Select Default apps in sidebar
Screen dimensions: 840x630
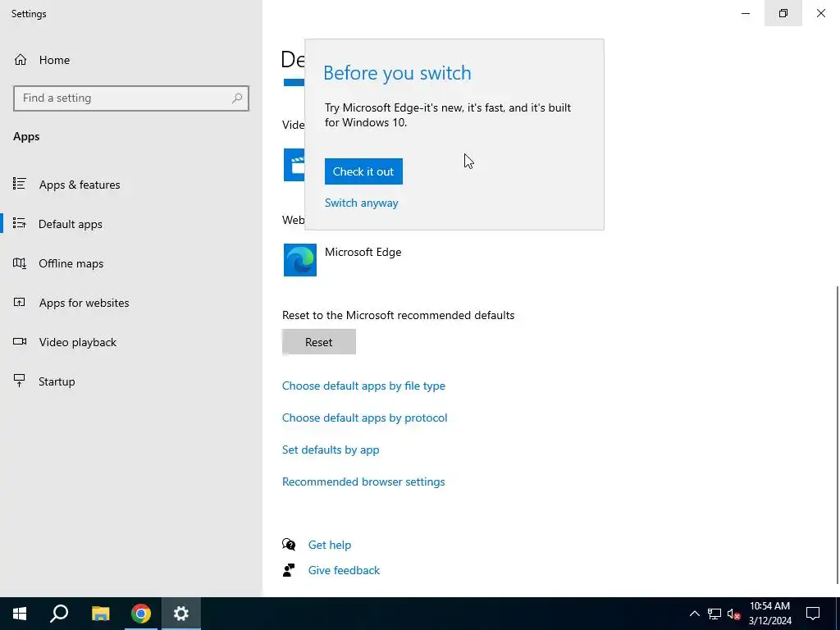click(x=71, y=224)
